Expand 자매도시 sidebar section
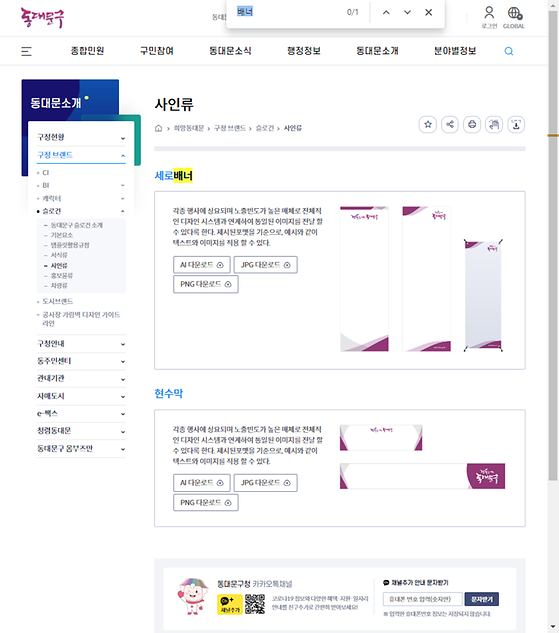 coord(81,396)
